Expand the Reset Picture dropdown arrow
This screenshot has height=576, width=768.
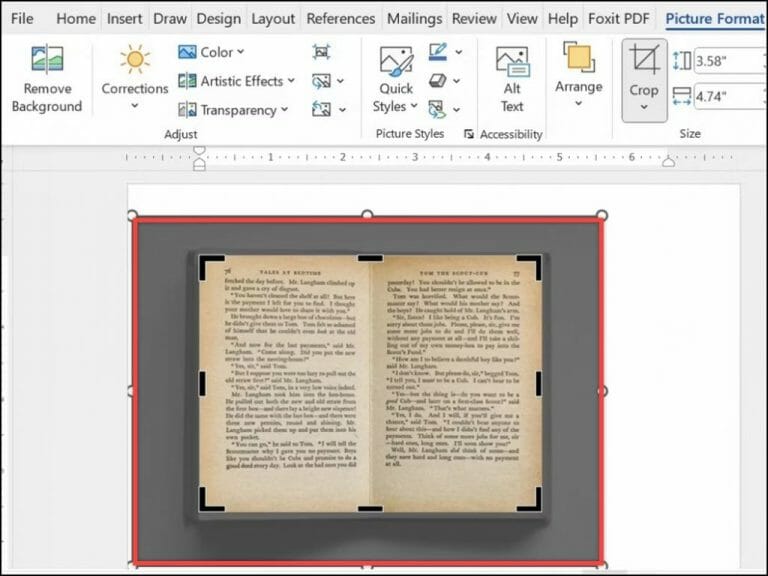click(342, 110)
